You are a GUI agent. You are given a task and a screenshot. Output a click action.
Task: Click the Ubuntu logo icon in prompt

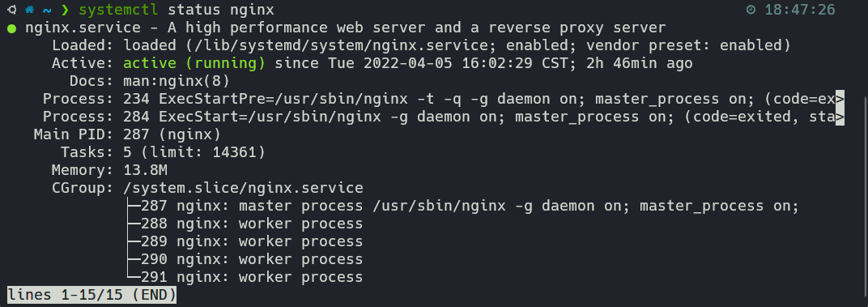point(12,10)
